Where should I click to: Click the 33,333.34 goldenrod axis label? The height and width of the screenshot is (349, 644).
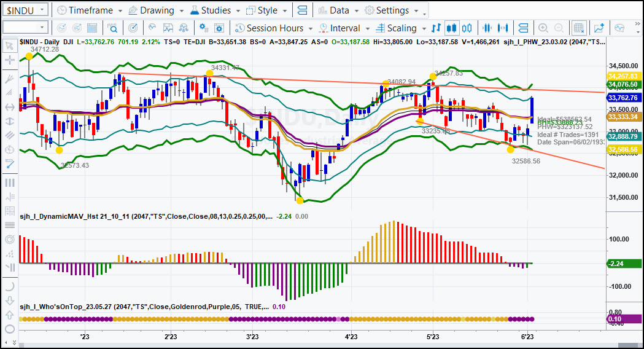(x=623, y=117)
